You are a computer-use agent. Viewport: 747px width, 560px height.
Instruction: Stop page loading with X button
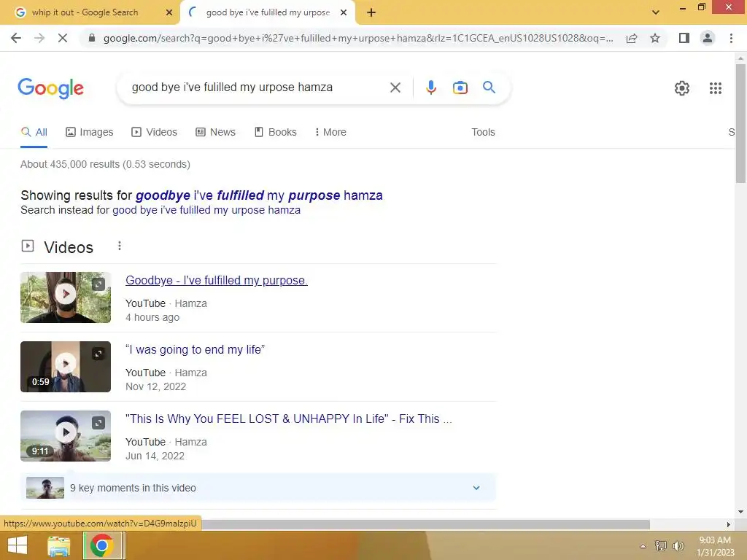[x=63, y=38]
